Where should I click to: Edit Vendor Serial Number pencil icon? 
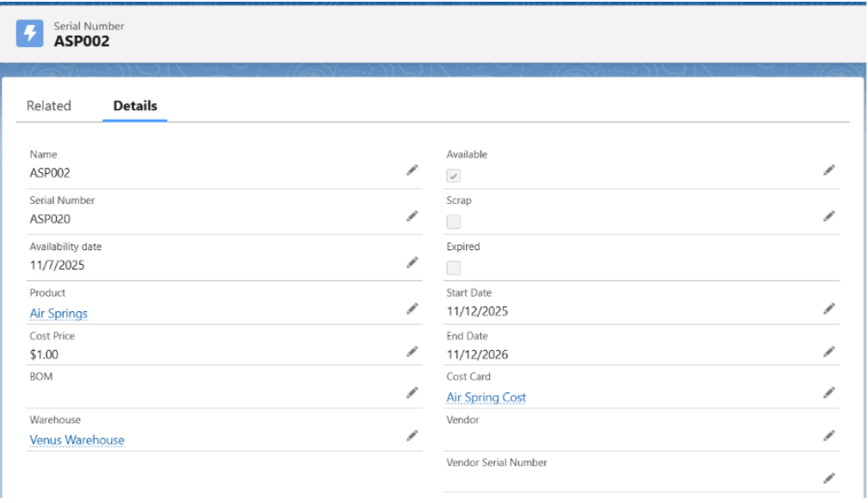(828, 478)
